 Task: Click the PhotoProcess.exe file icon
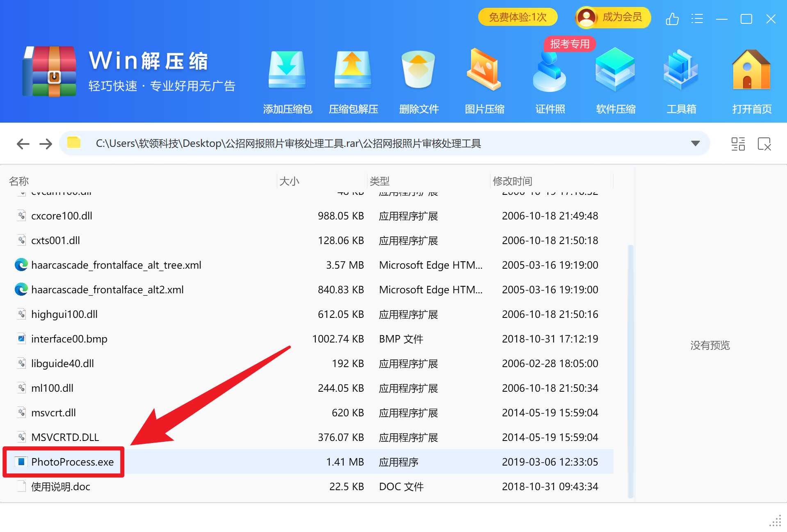(21, 462)
